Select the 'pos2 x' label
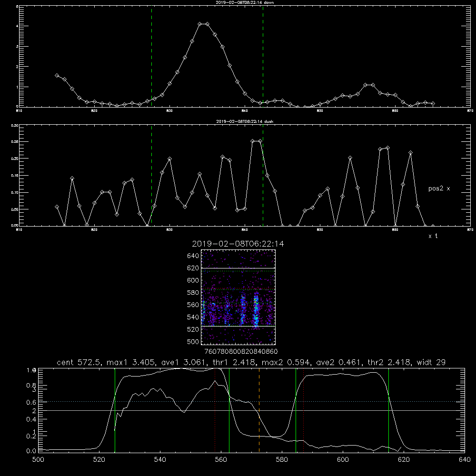 coord(439,188)
